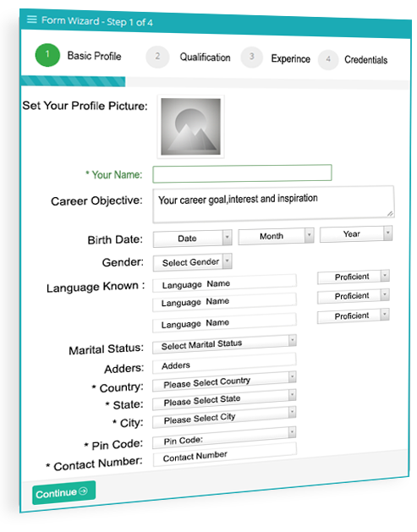Open the birth Year dropdown

356,233
